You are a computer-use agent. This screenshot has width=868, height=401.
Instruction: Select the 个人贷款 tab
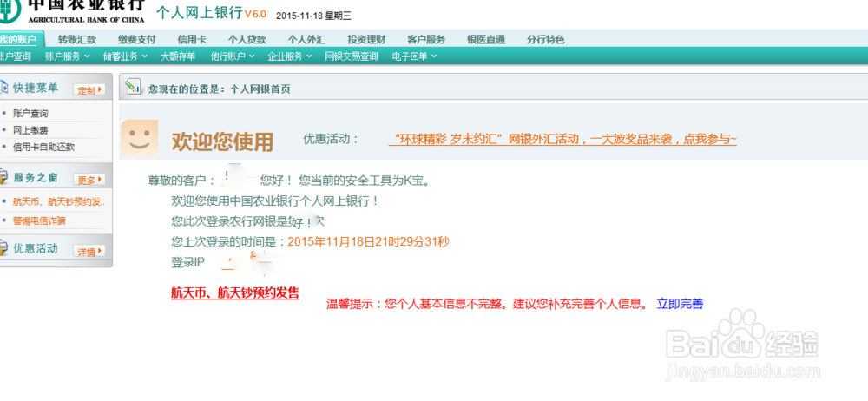tap(247, 39)
